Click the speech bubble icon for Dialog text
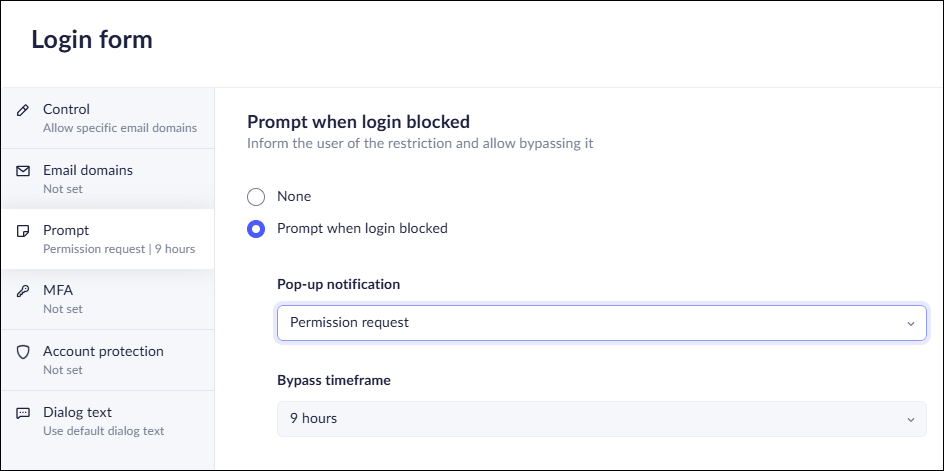944x471 pixels. click(23, 413)
